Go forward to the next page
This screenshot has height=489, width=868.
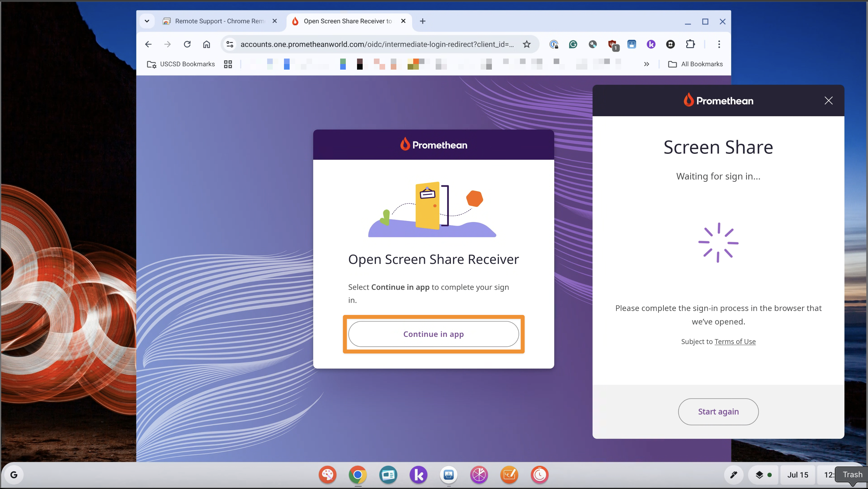[167, 44]
